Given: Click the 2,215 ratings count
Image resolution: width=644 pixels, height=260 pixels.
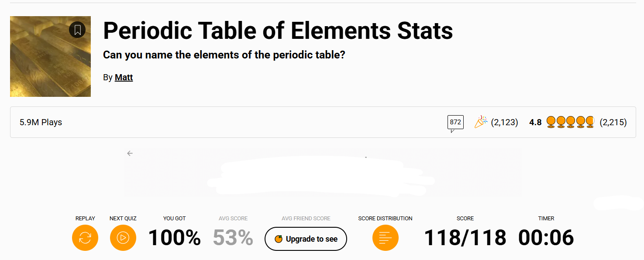Looking at the screenshot, I should pyautogui.click(x=613, y=123).
